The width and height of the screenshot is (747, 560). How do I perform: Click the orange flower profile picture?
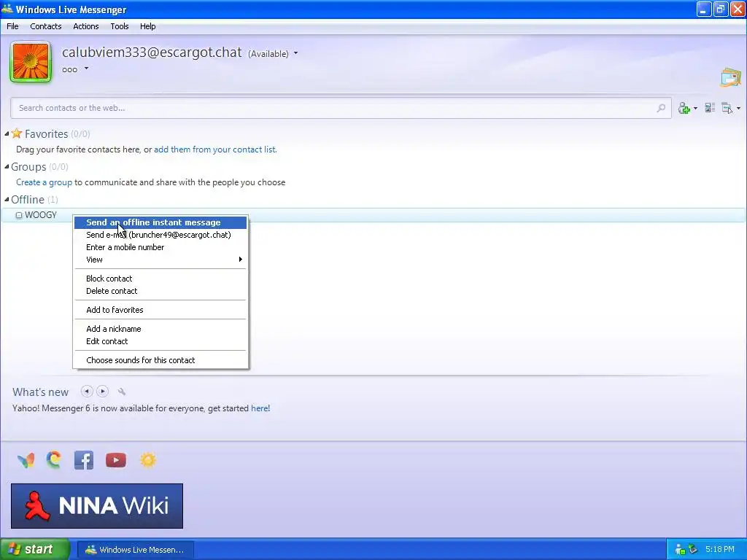point(31,61)
